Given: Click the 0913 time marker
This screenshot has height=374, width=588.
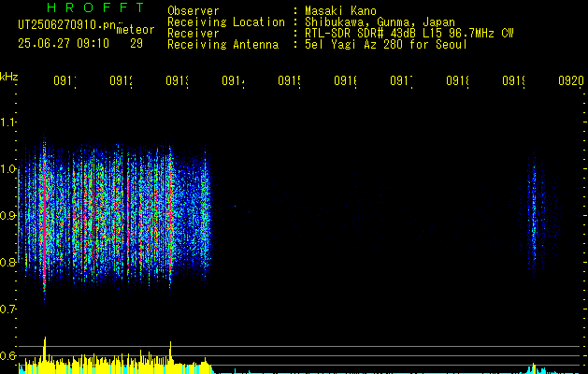Looking at the screenshot, I should (x=178, y=80).
